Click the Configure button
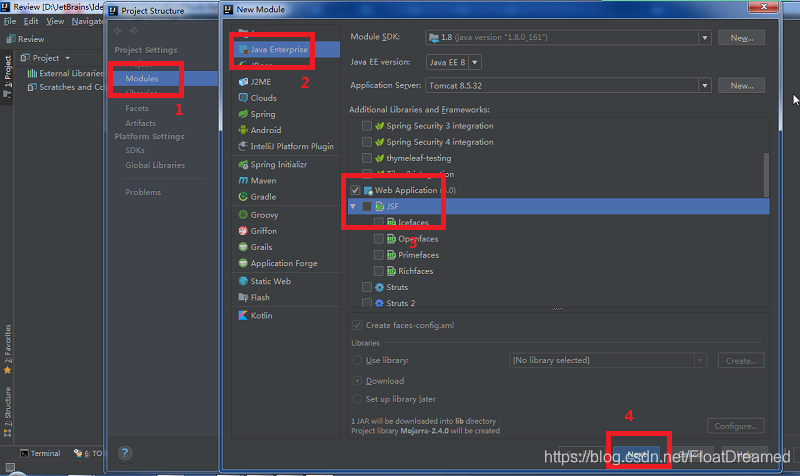 [x=735, y=426]
